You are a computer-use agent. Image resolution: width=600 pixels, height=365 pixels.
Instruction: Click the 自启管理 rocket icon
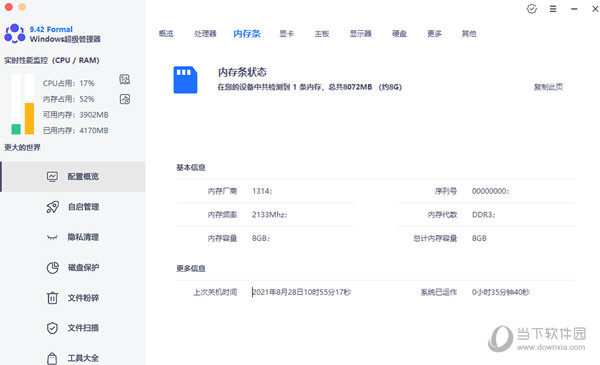click(52, 207)
